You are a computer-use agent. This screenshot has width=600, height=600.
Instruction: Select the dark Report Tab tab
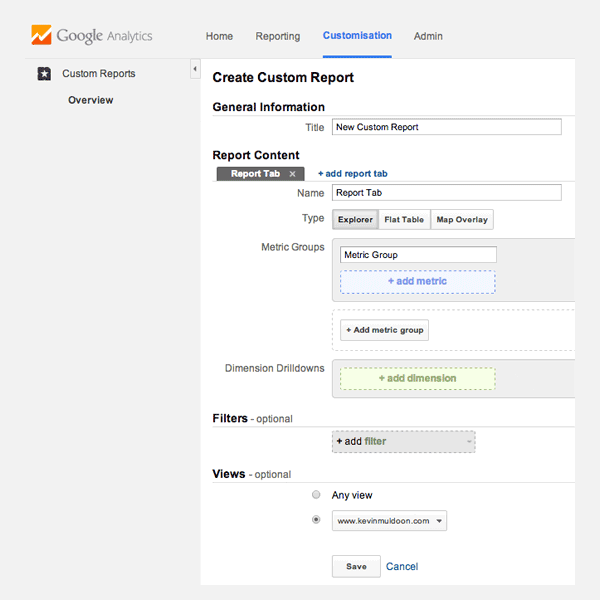tap(260, 174)
